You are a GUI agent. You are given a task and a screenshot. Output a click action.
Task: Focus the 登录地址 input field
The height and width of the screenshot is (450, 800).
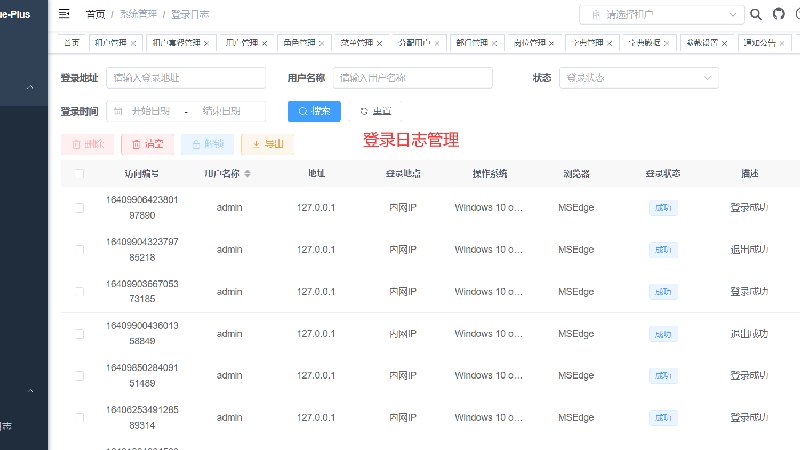(186, 78)
